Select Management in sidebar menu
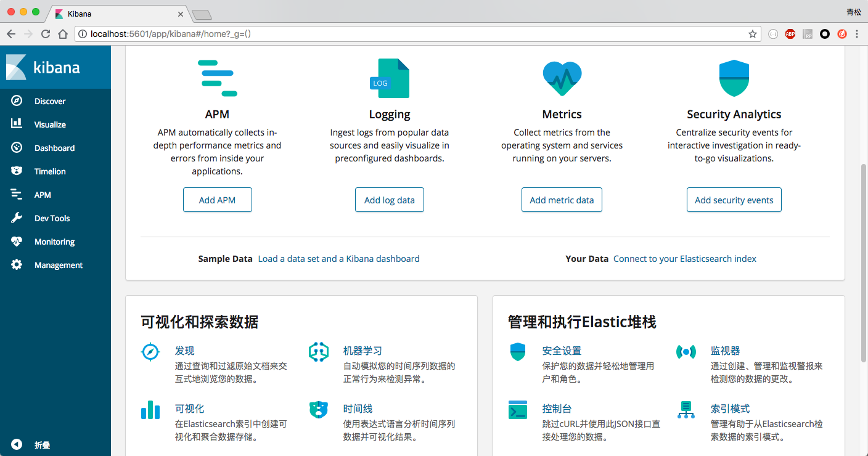868x456 pixels. 59,265
